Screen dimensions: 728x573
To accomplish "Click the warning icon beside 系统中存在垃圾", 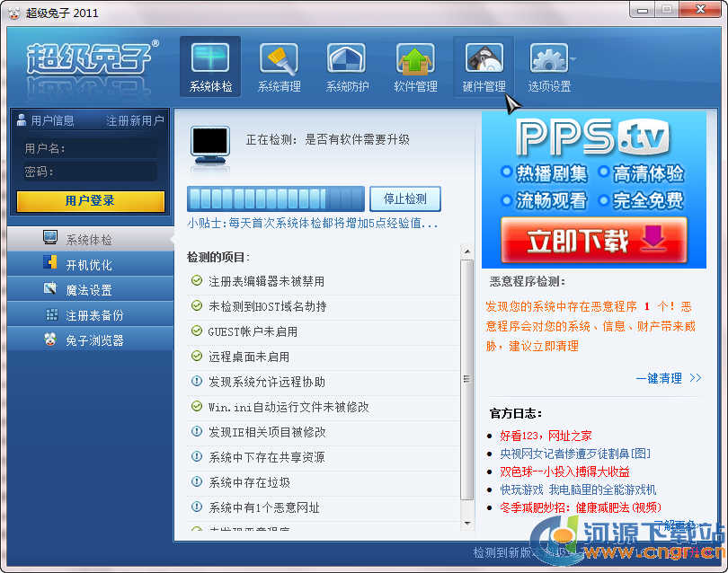I will point(197,481).
